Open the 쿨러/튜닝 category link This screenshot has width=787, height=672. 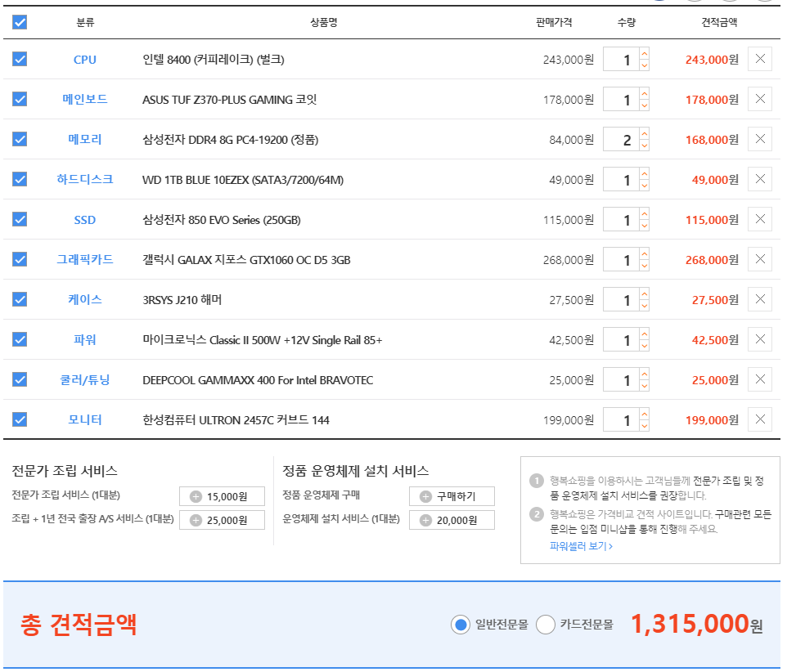85,380
